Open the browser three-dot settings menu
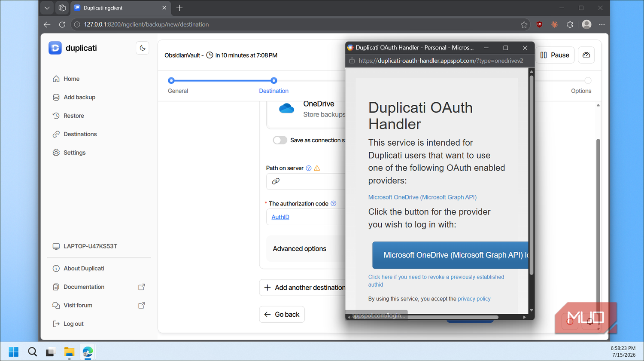Screen dimensions: 644x361 coord(602,24)
